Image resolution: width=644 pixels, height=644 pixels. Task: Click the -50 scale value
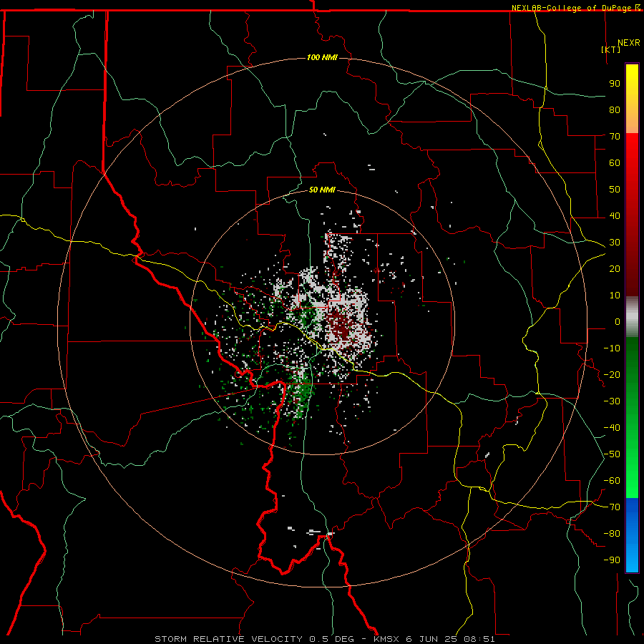pyautogui.click(x=612, y=454)
